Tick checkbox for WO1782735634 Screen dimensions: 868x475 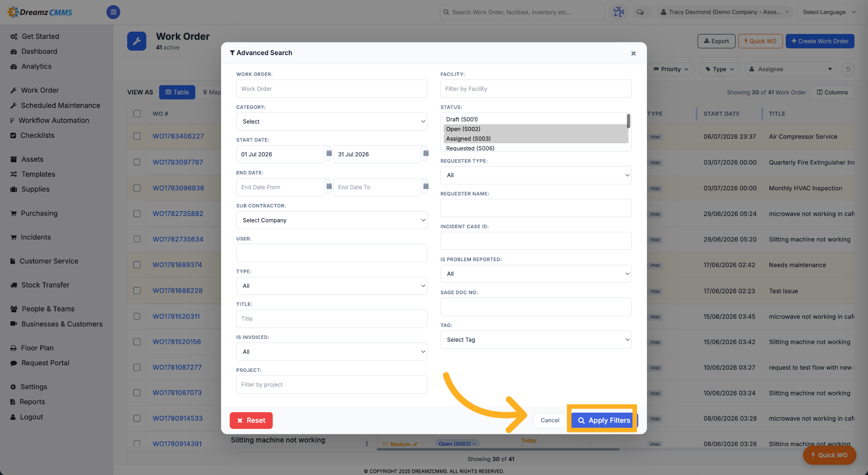pyautogui.click(x=137, y=239)
